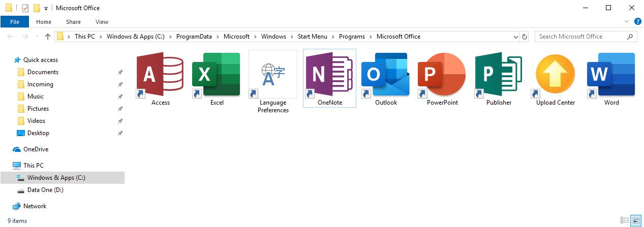
Task: Navigate to Programs breadcrumb
Action: (352, 37)
